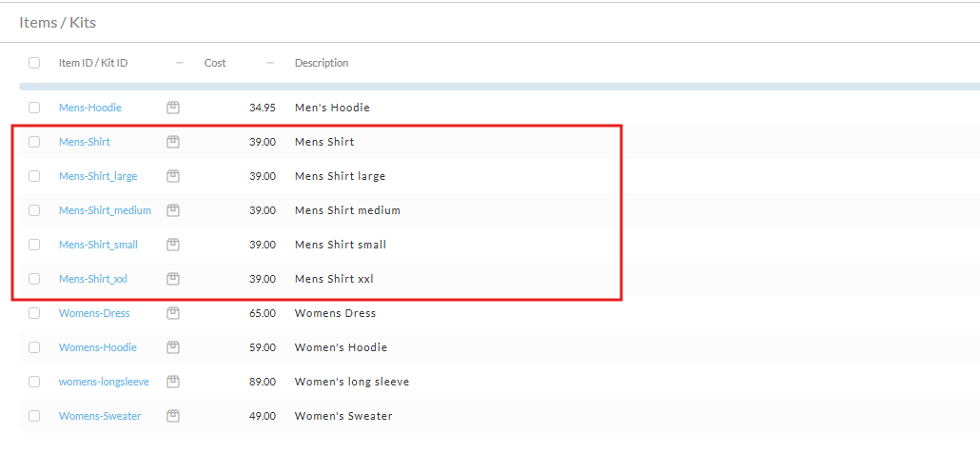This screenshot has height=473, width=980.
Task: Click the Description column header
Action: 322,63
